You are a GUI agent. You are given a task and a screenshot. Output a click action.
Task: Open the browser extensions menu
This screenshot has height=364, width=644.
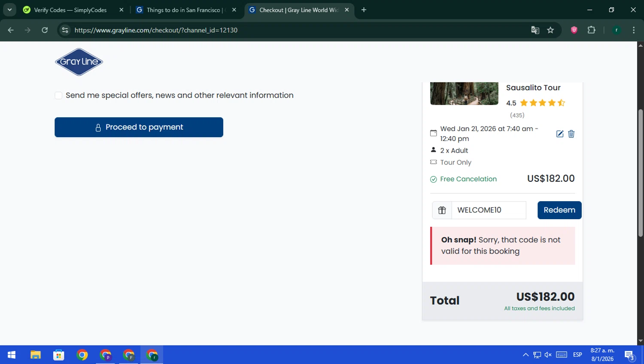(x=591, y=30)
